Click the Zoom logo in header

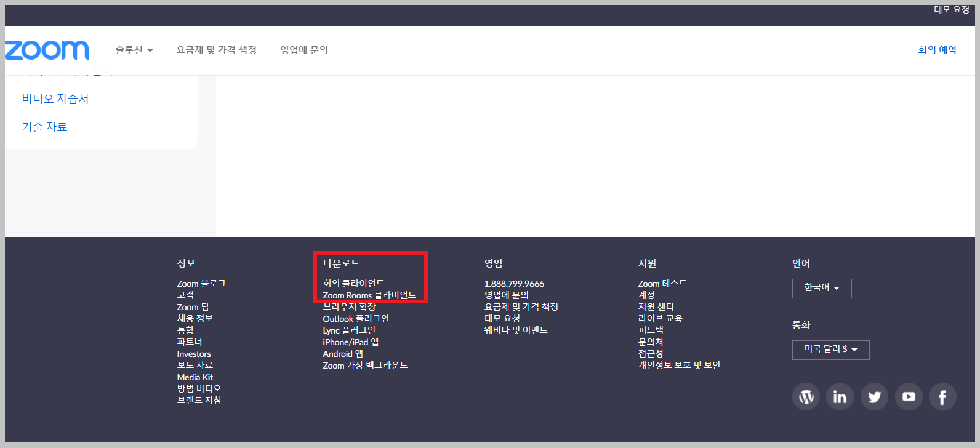click(x=47, y=50)
